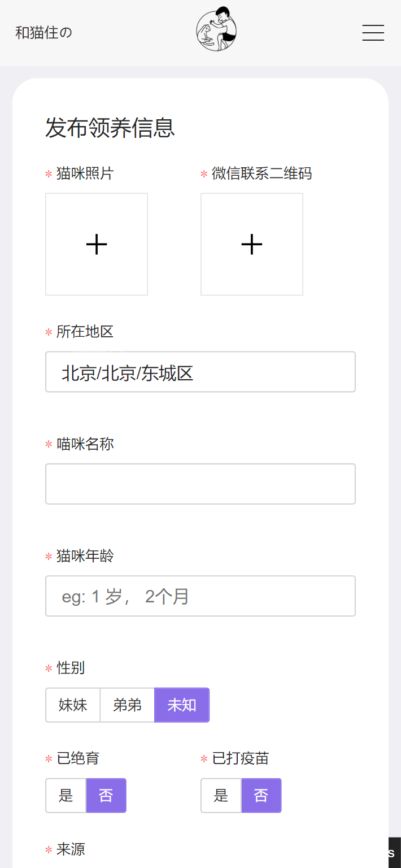Select 妹妹 for gender
The width and height of the screenshot is (401, 868).
tap(73, 705)
